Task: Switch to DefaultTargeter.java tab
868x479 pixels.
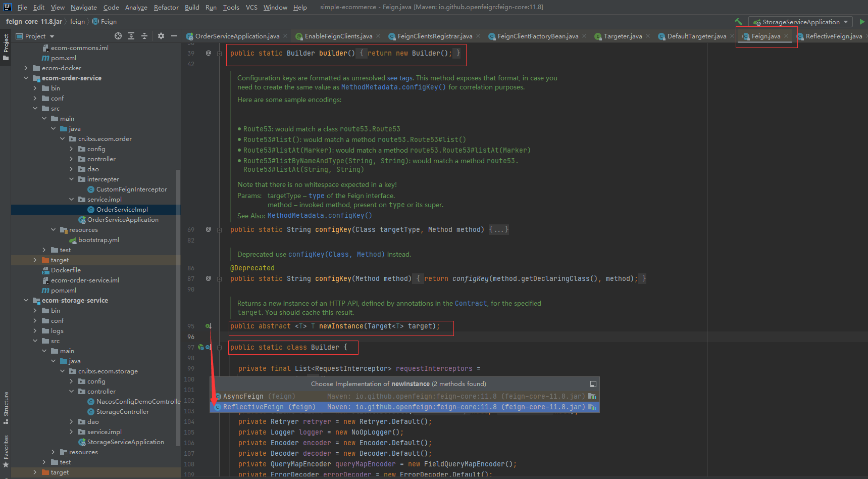Action: 696,36
